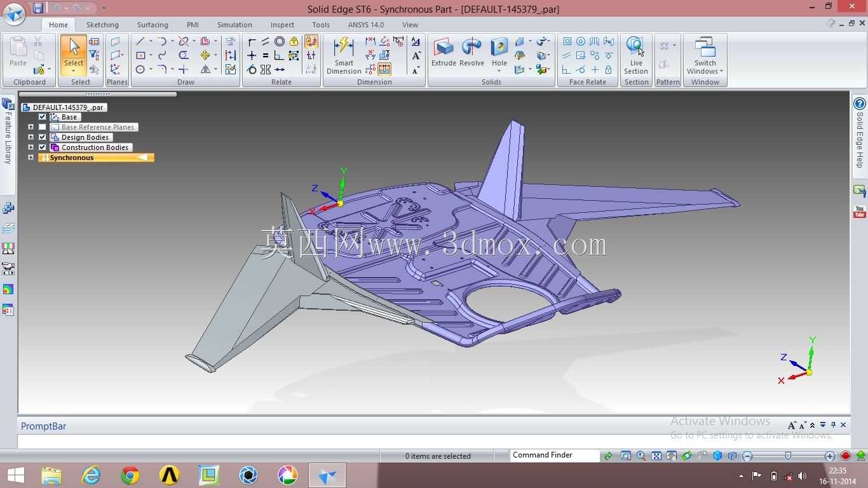The height and width of the screenshot is (488, 868).
Task: Select the Move sketch tool
Action: point(205,55)
